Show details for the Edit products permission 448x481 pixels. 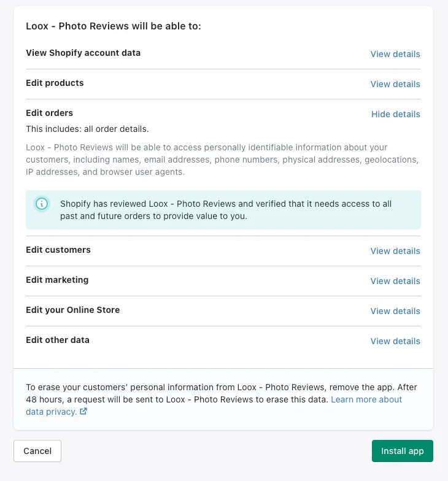(395, 84)
